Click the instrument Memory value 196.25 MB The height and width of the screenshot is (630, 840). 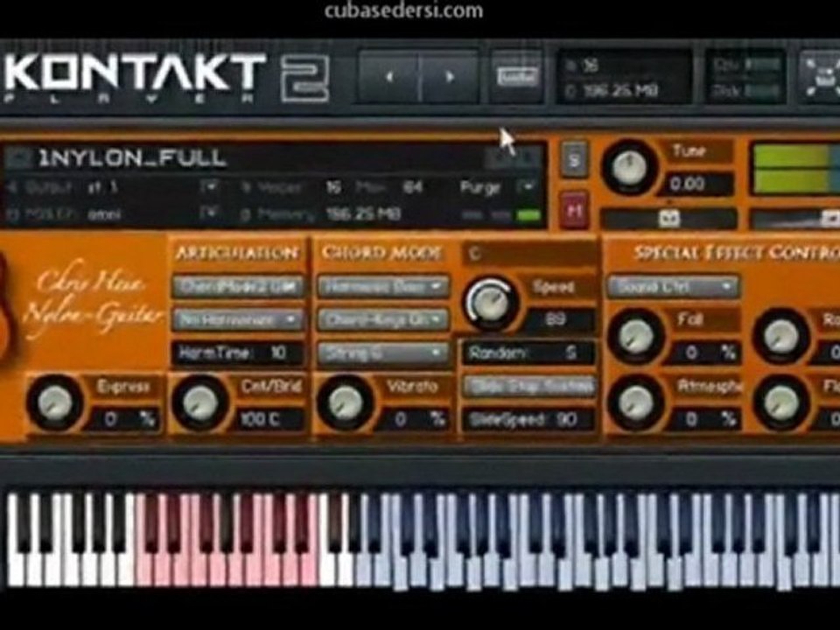[x=363, y=213]
